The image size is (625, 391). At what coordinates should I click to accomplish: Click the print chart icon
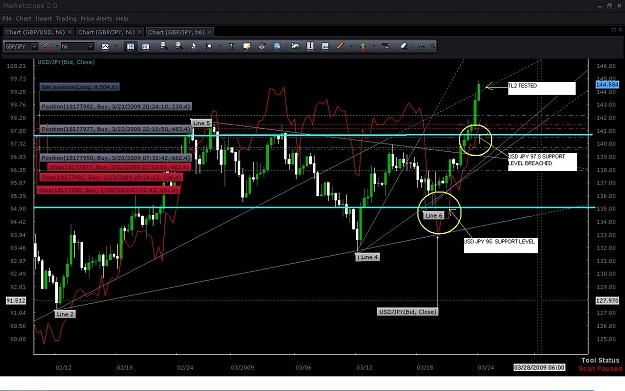[262, 46]
